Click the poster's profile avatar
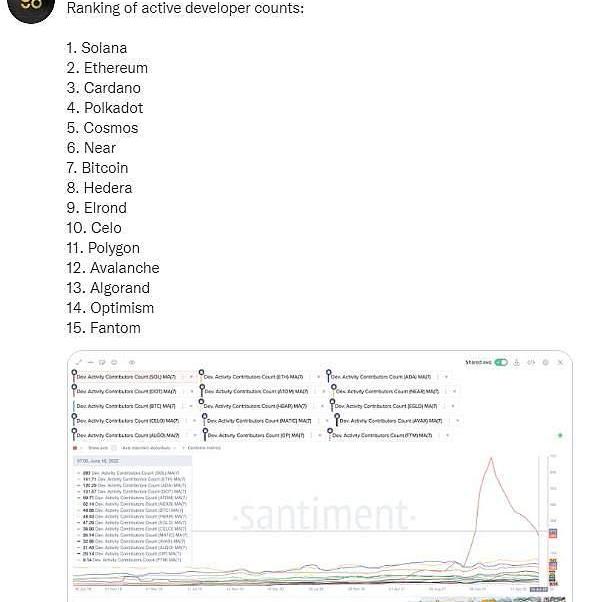This screenshot has height=602, width=589. [31, 8]
